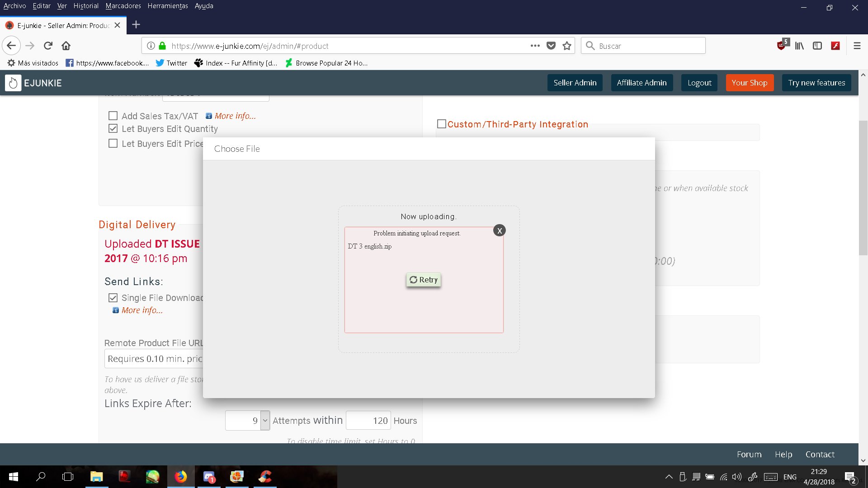Open the Firefox Library icon

coord(799,46)
